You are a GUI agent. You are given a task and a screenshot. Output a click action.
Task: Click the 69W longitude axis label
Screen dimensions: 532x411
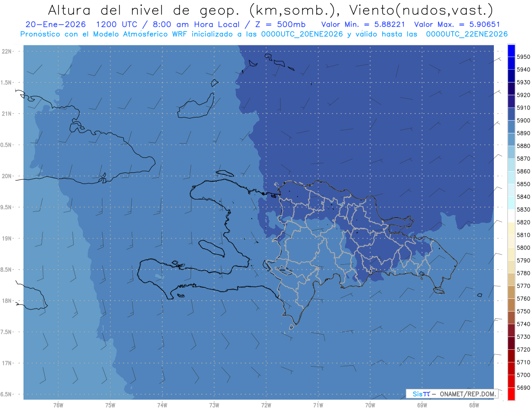click(422, 405)
